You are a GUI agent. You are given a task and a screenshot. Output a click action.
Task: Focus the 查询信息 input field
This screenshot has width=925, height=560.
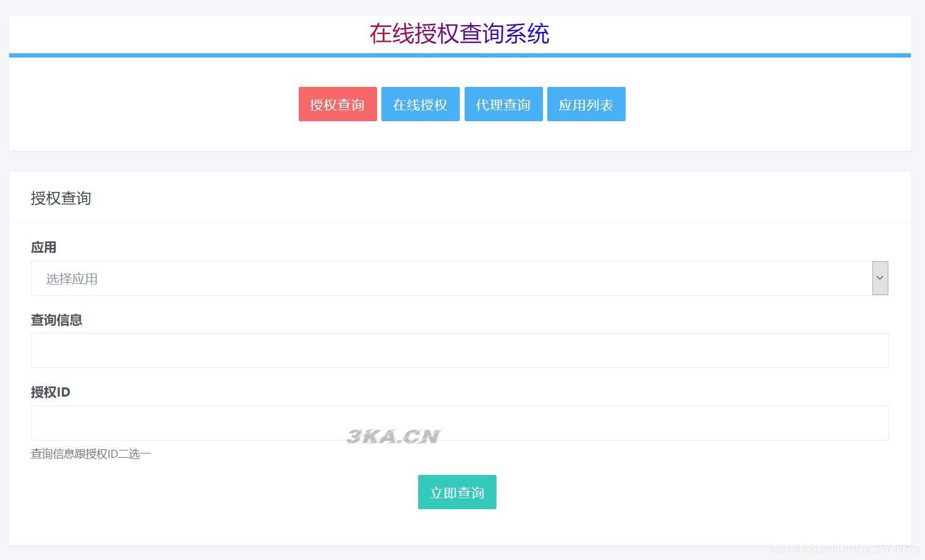tap(460, 350)
